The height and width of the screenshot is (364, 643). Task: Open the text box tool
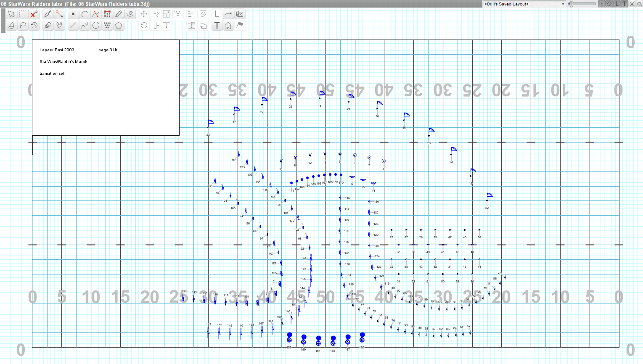[217, 26]
